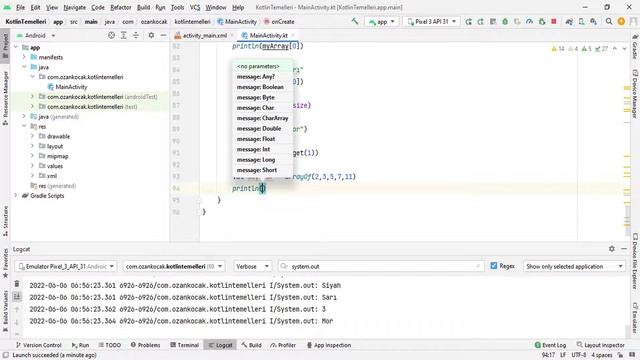Open Version Control tool window
The width and height of the screenshot is (640, 360).
[x=38, y=345]
